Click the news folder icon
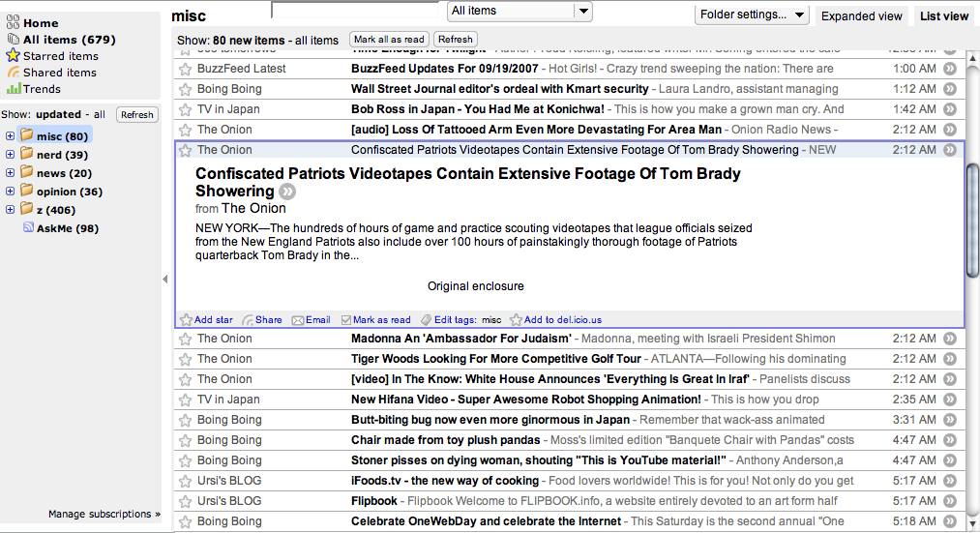This screenshot has height=533, width=980. [26, 172]
